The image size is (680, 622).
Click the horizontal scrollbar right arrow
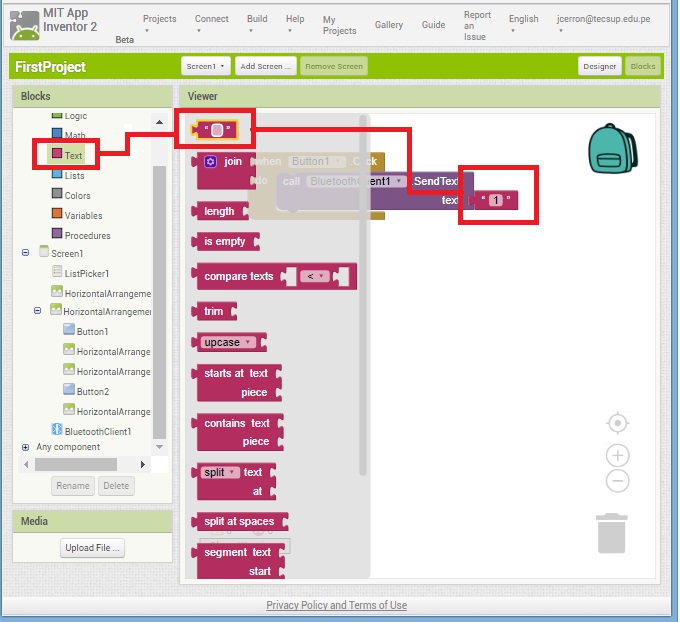[x=143, y=465]
